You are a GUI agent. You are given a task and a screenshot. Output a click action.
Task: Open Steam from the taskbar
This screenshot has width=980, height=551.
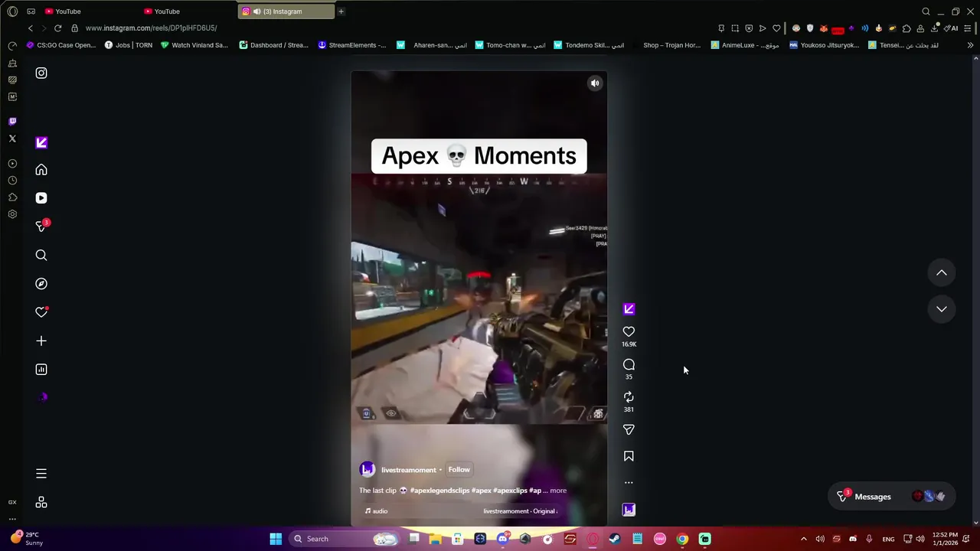(x=615, y=539)
